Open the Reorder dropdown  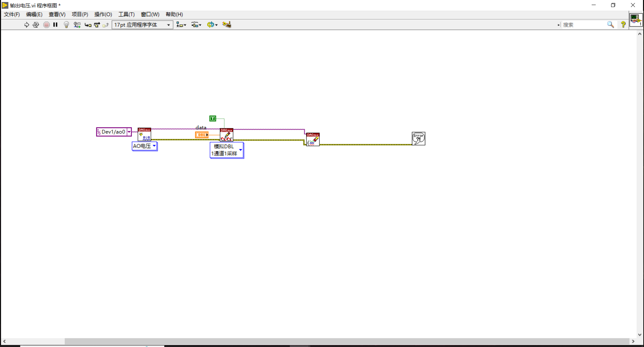(212, 25)
